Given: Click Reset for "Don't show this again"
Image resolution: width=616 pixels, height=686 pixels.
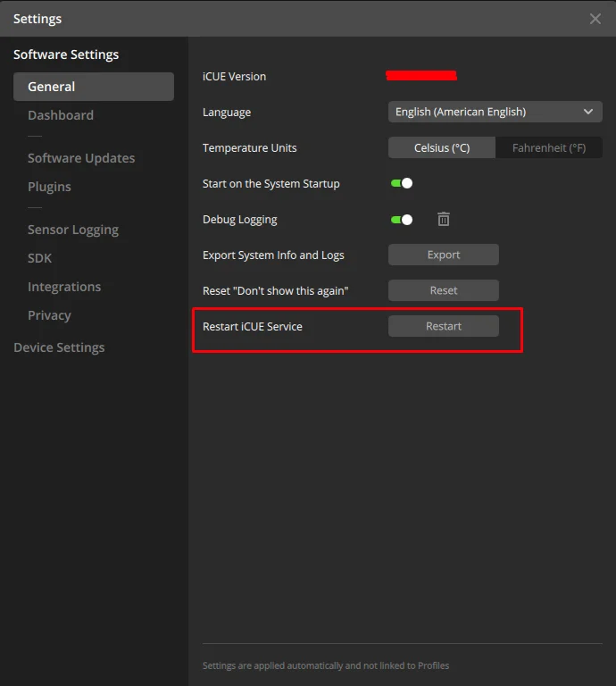Looking at the screenshot, I should 443,290.
